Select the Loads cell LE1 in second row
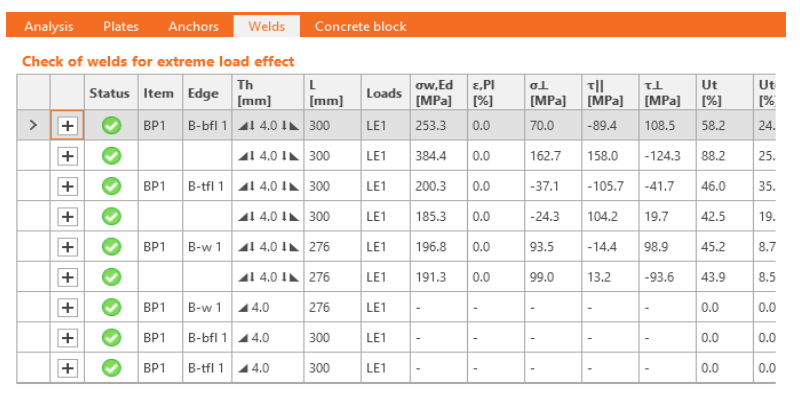The image size is (800, 400). (376, 156)
